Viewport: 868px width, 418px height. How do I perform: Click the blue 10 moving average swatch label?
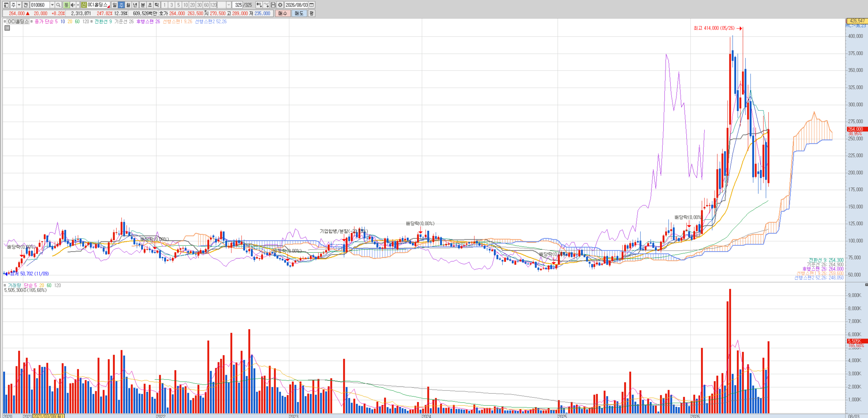pos(63,21)
